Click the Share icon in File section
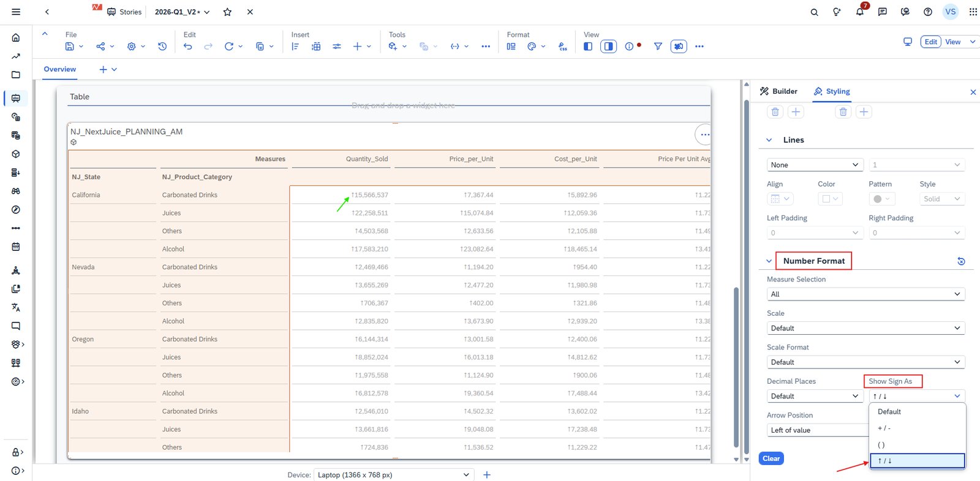Image resolution: width=980 pixels, height=481 pixels. coord(100,47)
